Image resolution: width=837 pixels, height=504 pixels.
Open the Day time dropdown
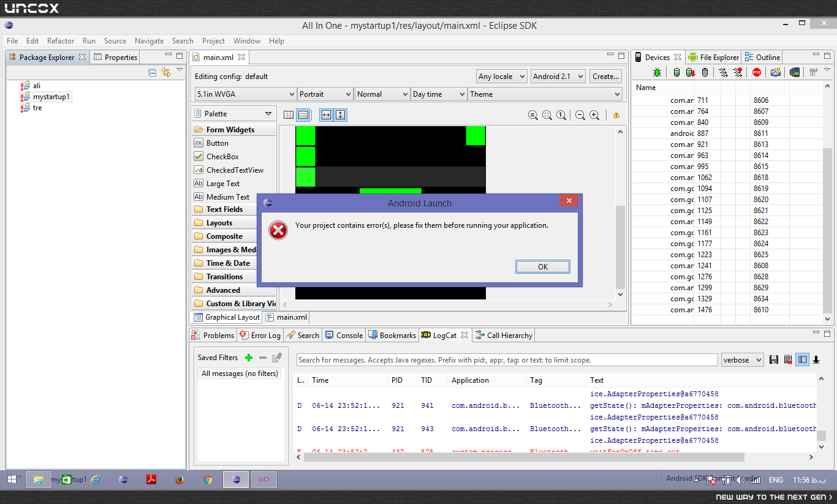(439, 94)
